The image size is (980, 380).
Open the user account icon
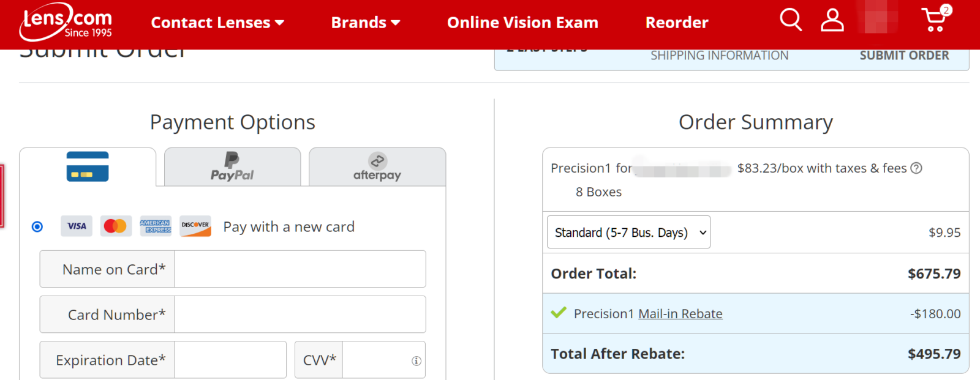pos(832,20)
